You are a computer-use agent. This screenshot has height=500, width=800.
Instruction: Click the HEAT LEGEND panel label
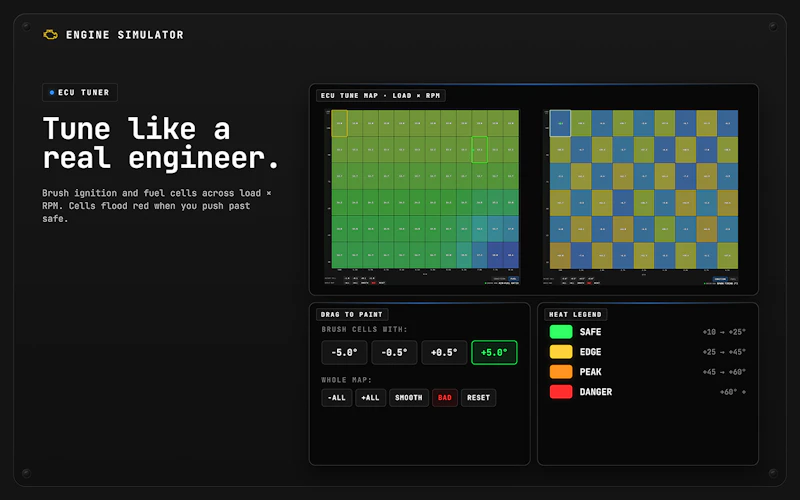[575, 314]
